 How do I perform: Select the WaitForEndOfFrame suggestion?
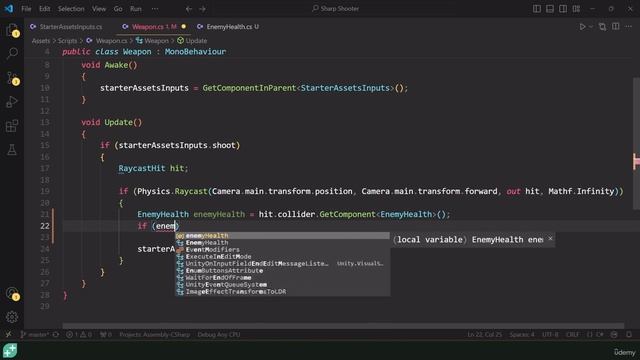coord(282,278)
